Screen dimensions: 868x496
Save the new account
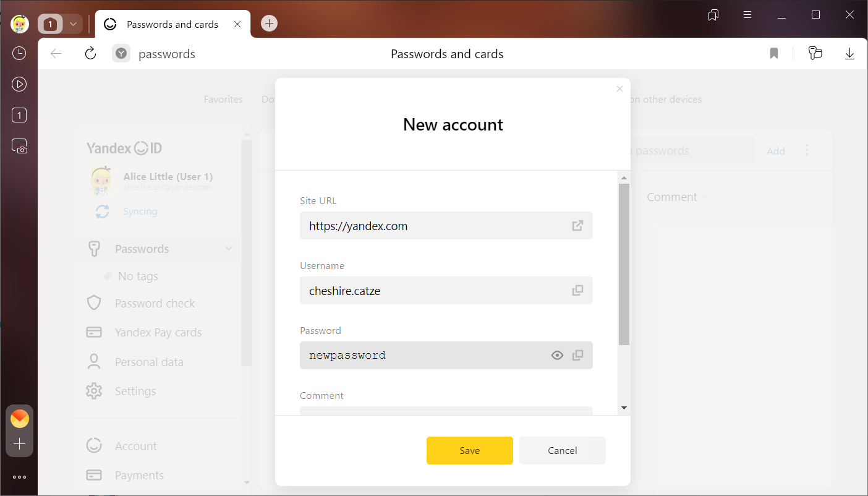coord(469,450)
